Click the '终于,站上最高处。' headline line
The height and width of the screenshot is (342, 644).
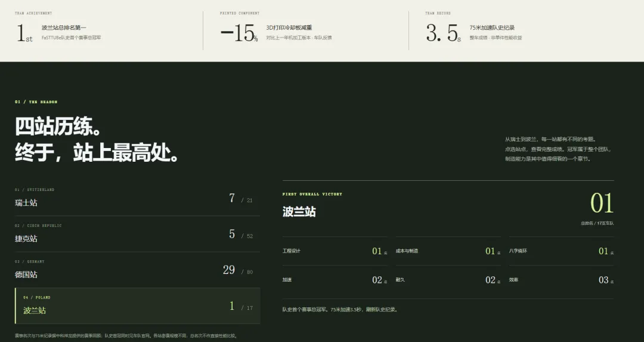(97, 153)
